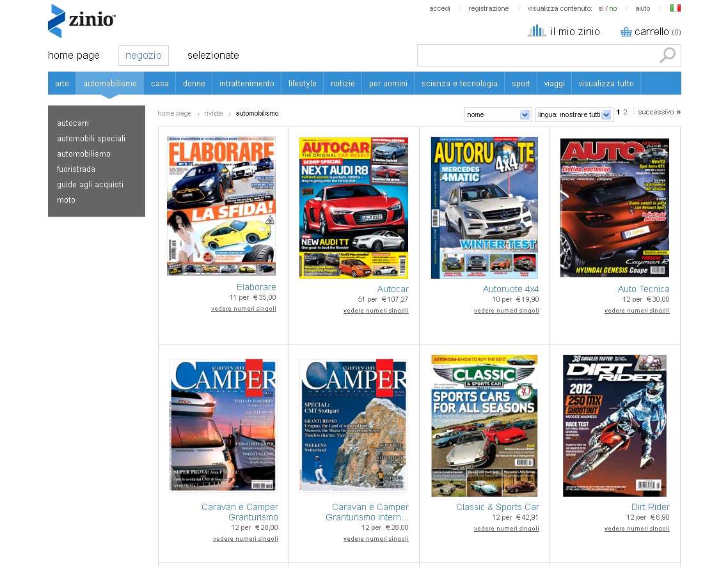Open the 'carrello' cart link

[x=652, y=31]
